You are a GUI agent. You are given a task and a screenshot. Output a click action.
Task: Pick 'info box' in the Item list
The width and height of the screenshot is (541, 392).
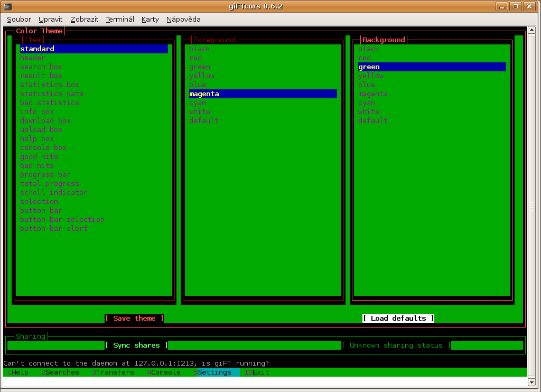36,111
